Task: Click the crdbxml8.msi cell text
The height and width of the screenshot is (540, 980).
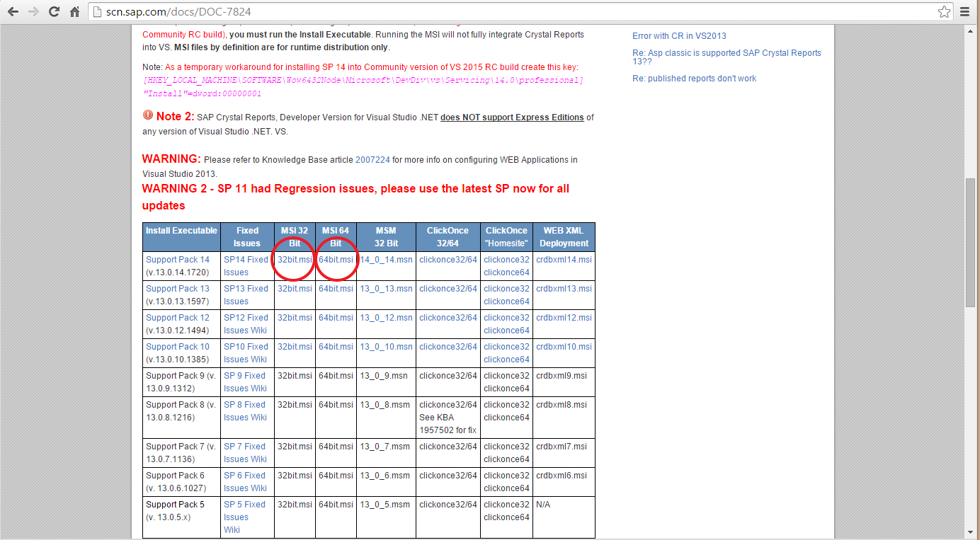Action: (x=562, y=405)
